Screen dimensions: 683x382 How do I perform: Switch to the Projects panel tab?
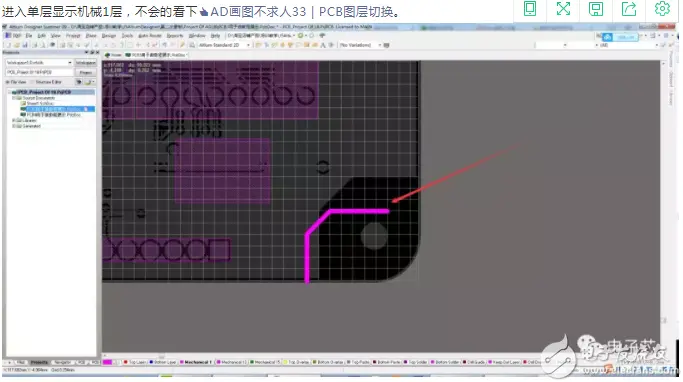[x=39, y=362]
